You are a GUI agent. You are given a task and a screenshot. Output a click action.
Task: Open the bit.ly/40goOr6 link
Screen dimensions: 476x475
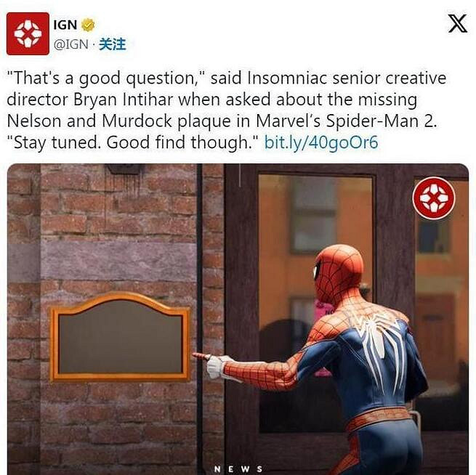click(321, 142)
